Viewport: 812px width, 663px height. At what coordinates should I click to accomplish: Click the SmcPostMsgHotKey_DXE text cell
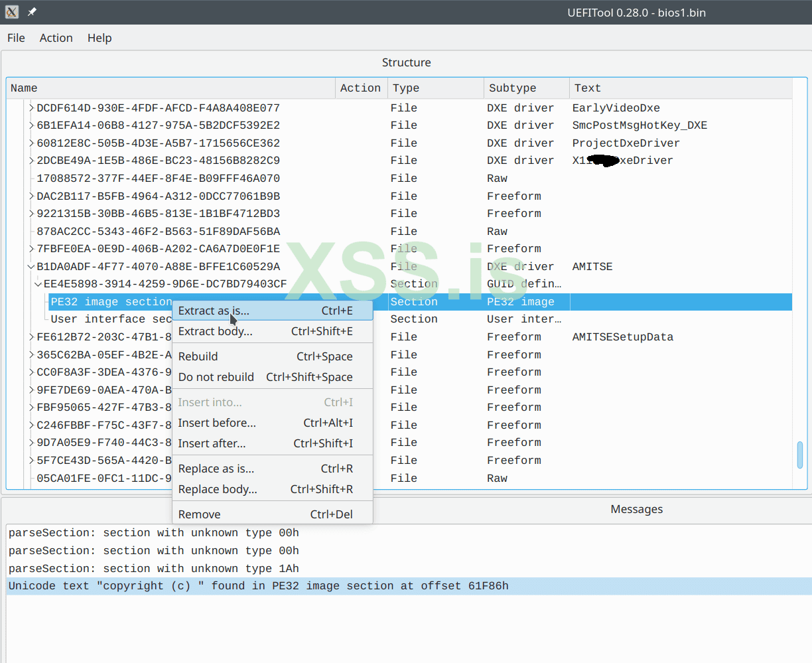[x=640, y=125]
